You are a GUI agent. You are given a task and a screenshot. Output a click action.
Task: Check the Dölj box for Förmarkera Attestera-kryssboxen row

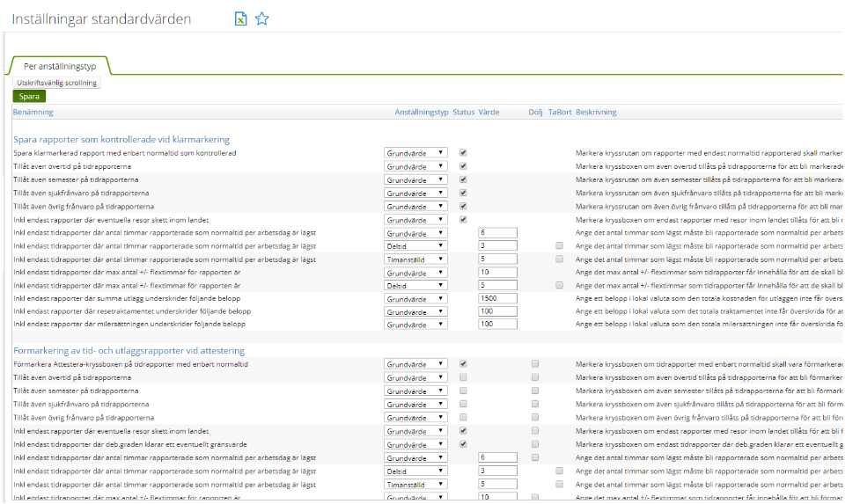point(534,363)
